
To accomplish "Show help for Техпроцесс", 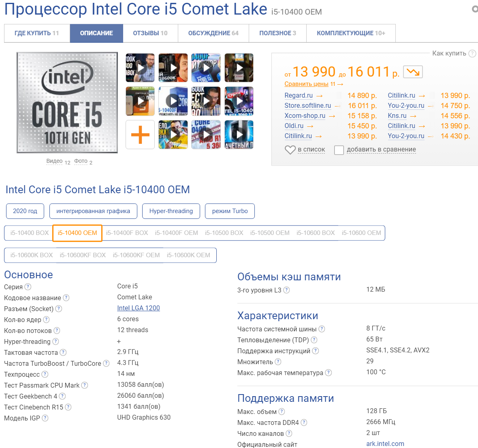I will coord(45,374).
